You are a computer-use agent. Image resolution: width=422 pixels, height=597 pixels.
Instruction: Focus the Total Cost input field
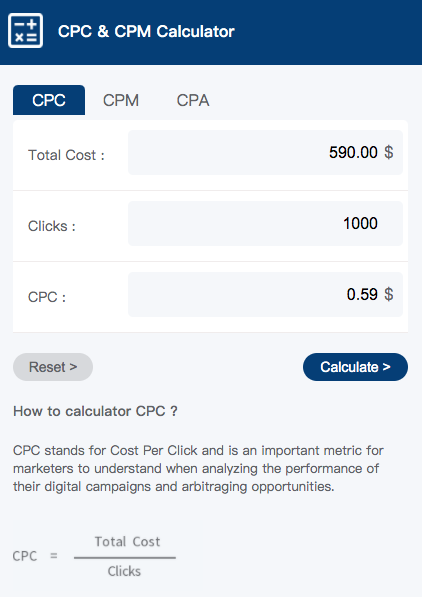pyautogui.click(x=265, y=153)
